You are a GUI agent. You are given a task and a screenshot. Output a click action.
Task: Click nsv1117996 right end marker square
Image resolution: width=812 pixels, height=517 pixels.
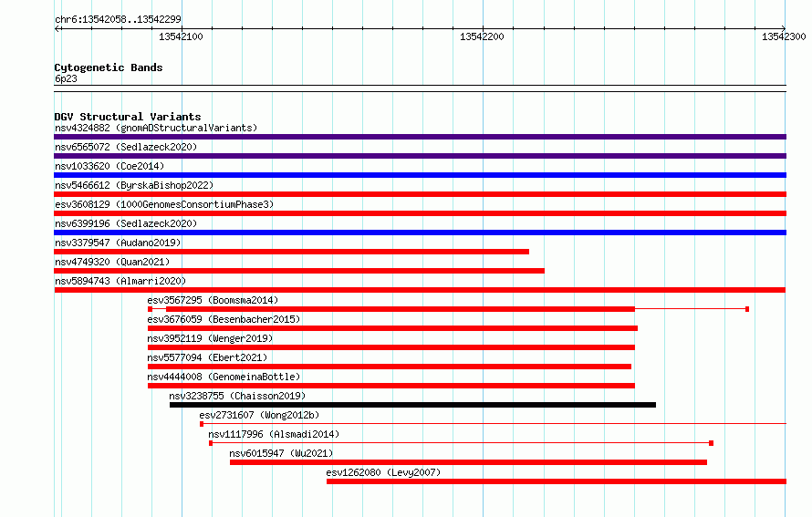711,443
